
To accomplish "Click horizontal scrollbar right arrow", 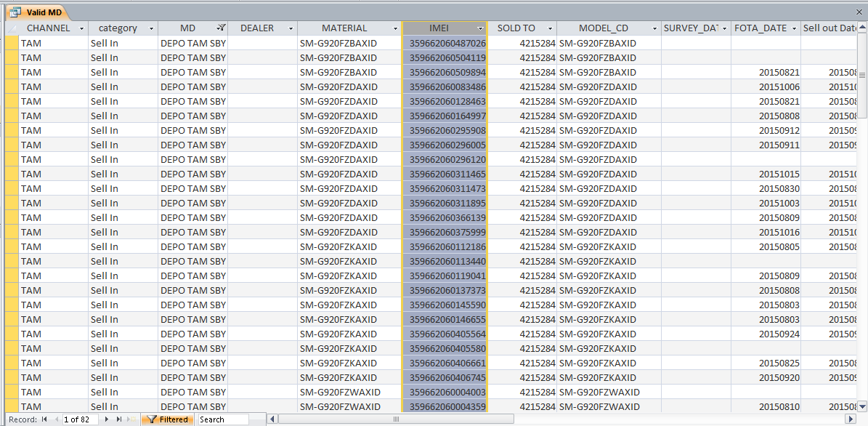I will click(x=851, y=419).
